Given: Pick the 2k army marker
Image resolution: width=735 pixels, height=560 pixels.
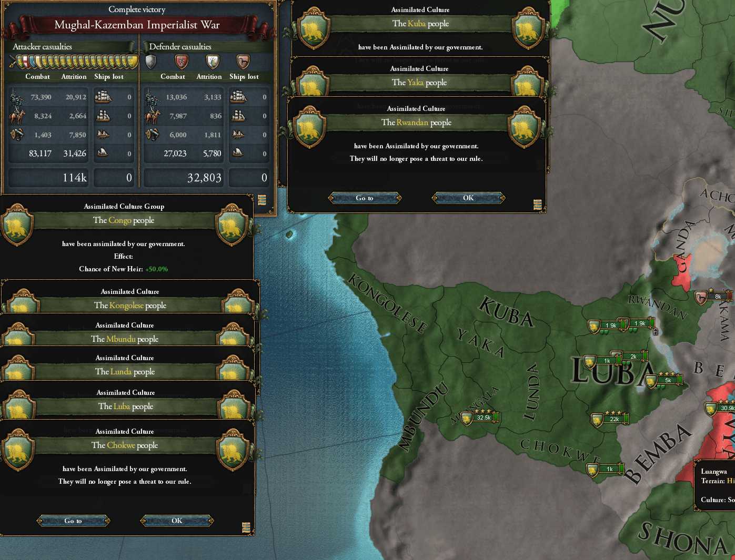Looking at the screenshot, I should click(632, 357).
